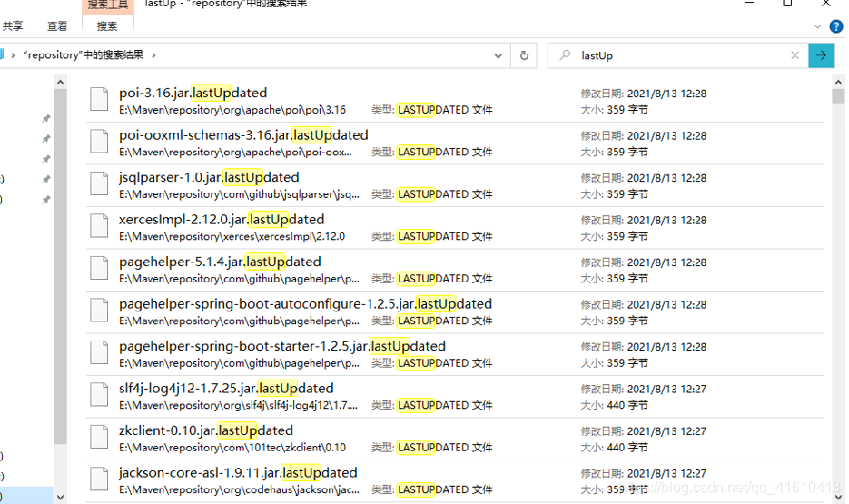
Task: Select file icon of pagehelper-spring-boot-autoconfigure-1.2.5.jar
Action: (99, 311)
